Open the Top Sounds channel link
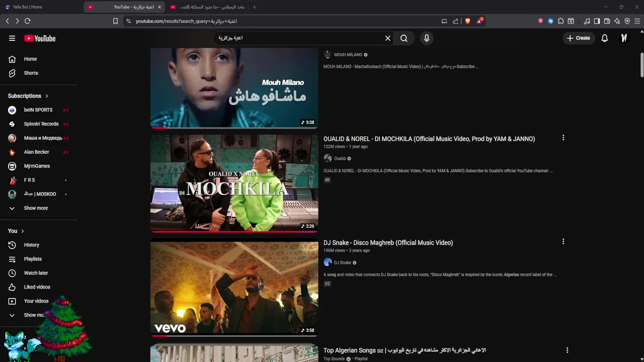Image resolution: width=644 pixels, height=362 pixels. [334, 359]
